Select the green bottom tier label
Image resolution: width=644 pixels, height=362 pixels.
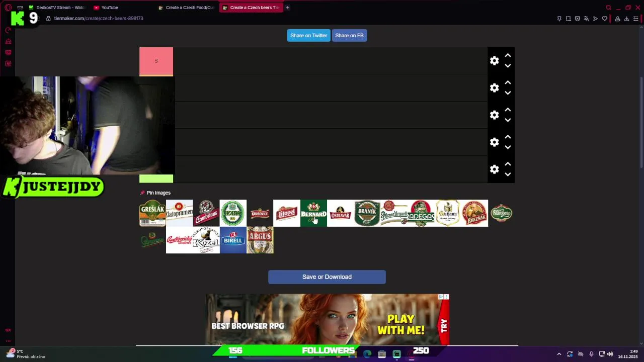[x=156, y=178]
